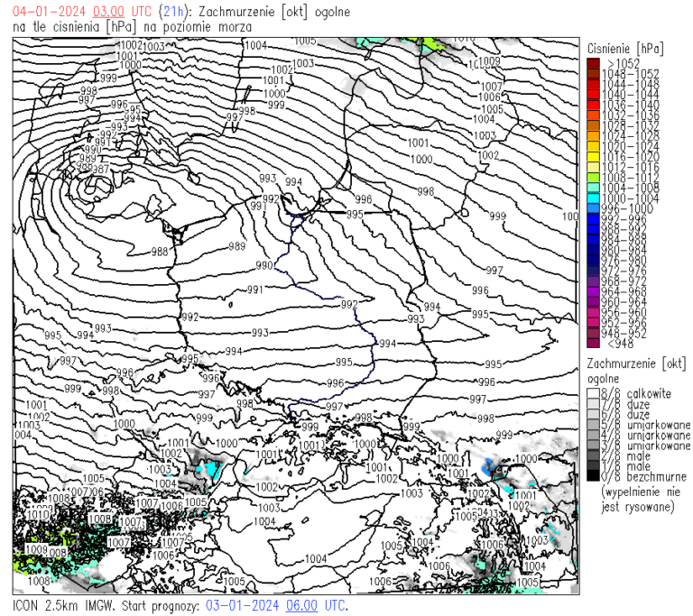
Task: Click the ICON 2.5km IMGW footer text
Action: 60,605
